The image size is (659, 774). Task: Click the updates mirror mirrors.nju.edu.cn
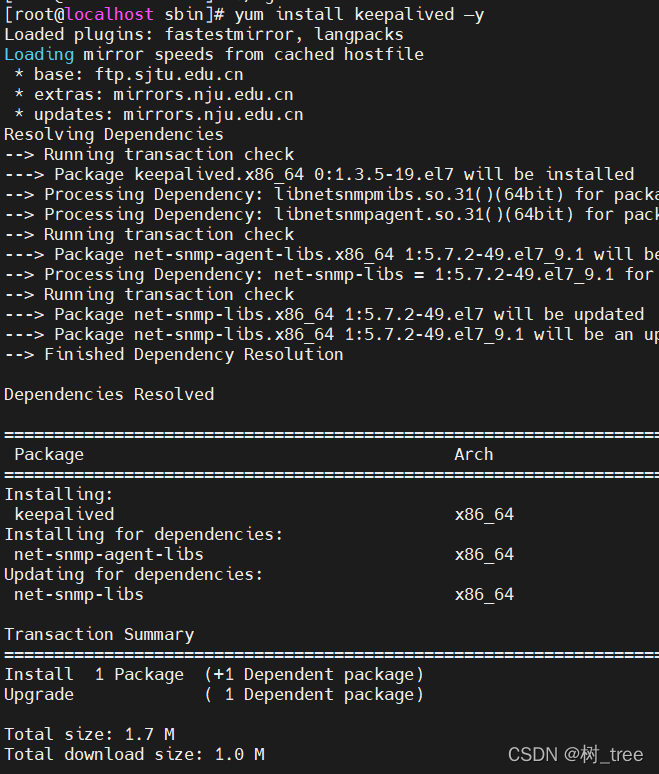213,115
